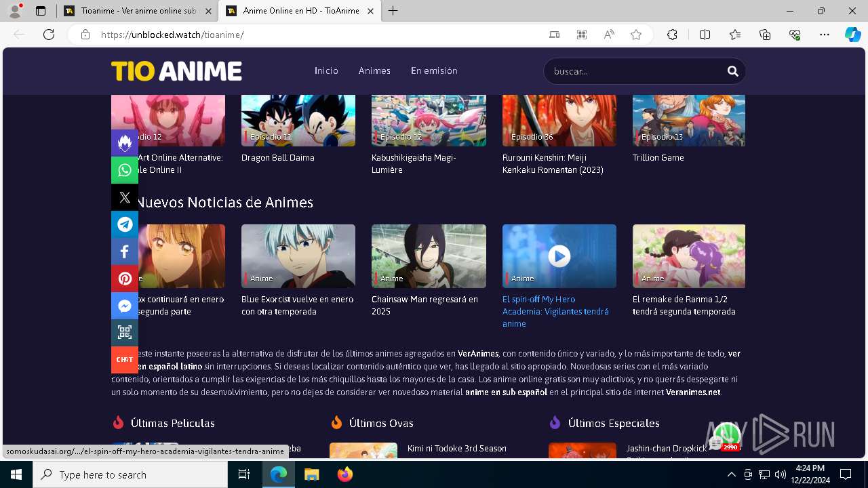868x488 pixels.
Task: Open Favorites list icon
Action: [x=735, y=35]
